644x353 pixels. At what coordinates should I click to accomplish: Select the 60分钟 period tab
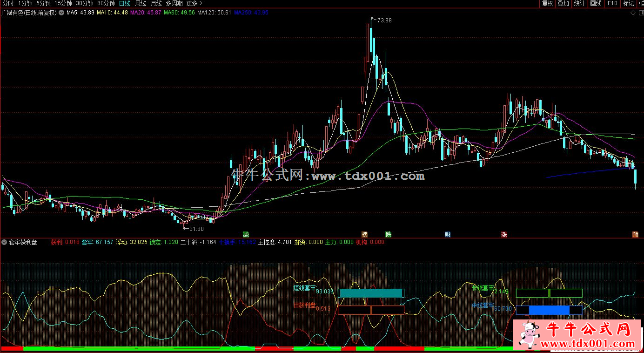[x=106, y=3]
